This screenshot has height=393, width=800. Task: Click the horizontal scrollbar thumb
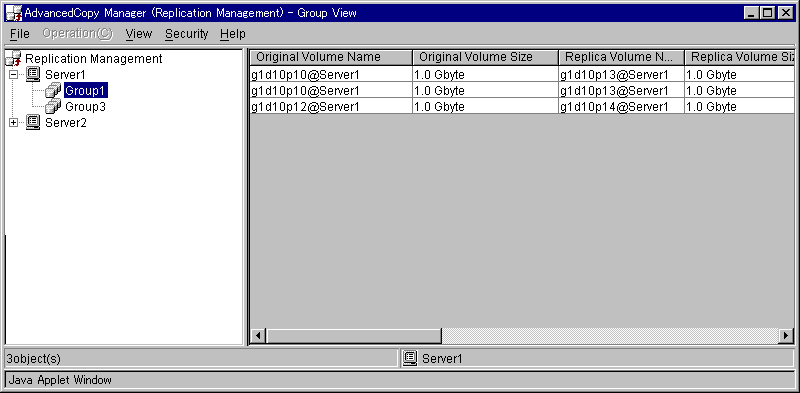pos(354,336)
